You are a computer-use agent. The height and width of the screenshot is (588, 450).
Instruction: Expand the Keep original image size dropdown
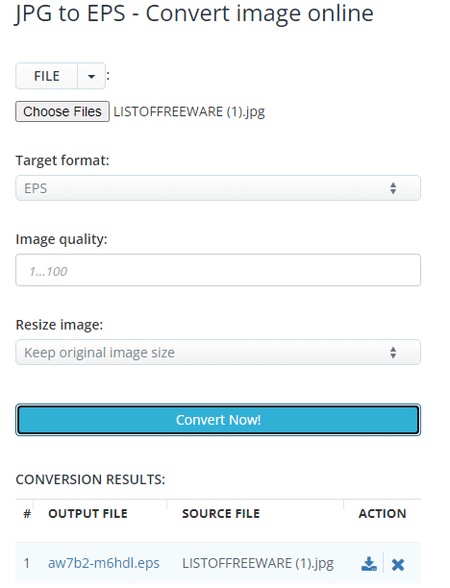pyautogui.click(x=218, y=352)
